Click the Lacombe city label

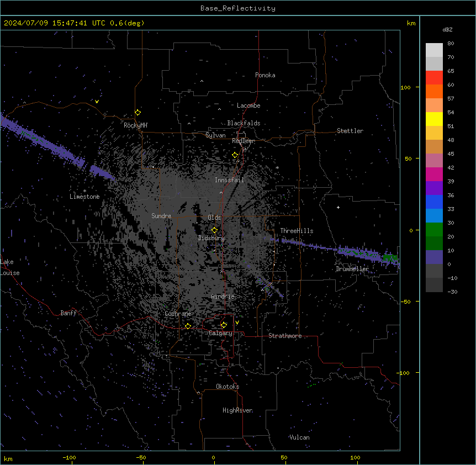coord(248,105)
